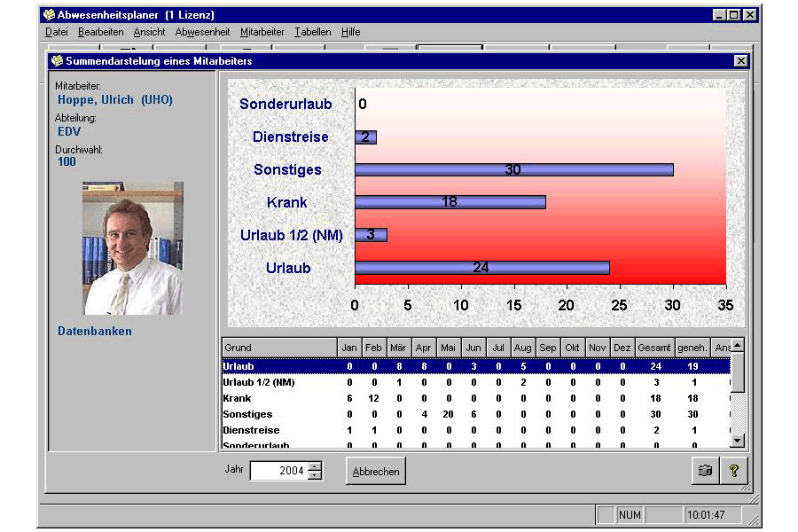Click the employee photo of Ulrich Hoppe

133,248
